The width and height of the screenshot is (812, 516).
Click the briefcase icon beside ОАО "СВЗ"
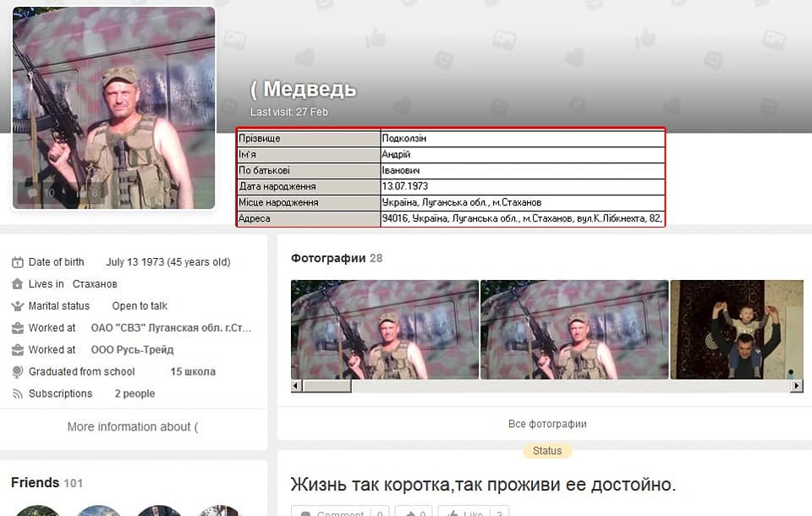(18, 328)
